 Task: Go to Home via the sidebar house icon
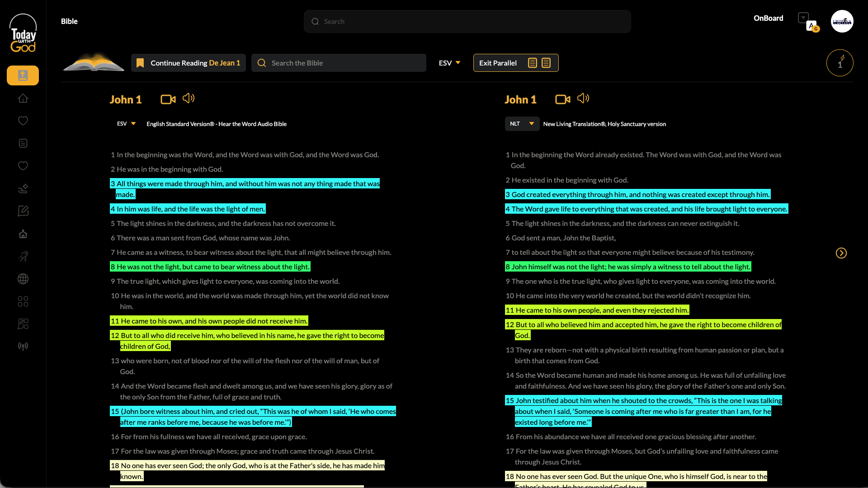pos(23,98)
